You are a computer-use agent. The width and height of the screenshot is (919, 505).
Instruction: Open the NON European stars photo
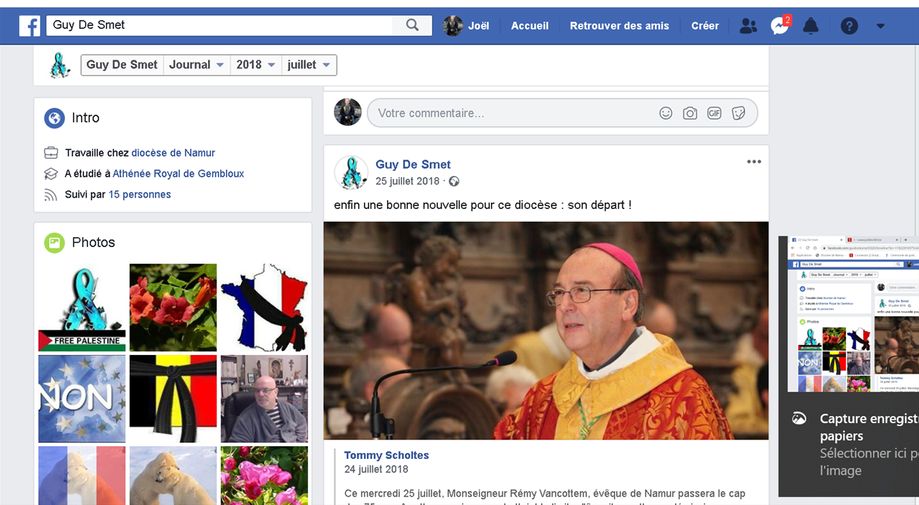click(x=82, y=398)
